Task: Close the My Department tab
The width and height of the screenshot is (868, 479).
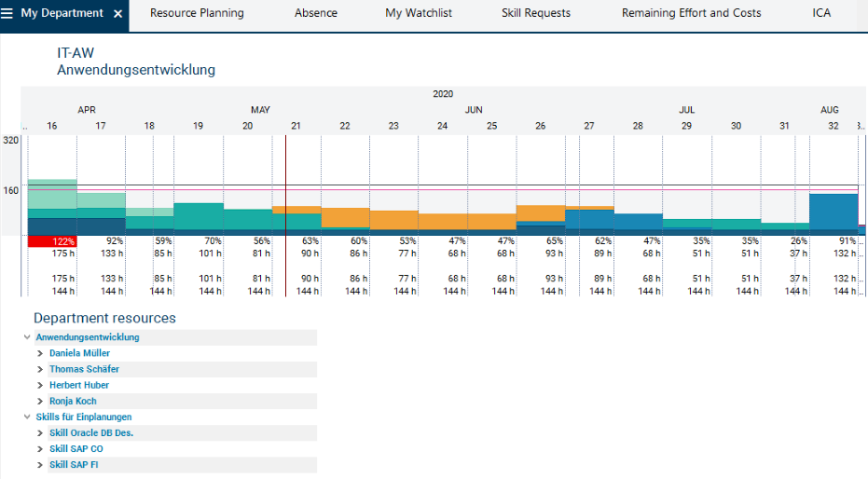Action: pos(117,14)
